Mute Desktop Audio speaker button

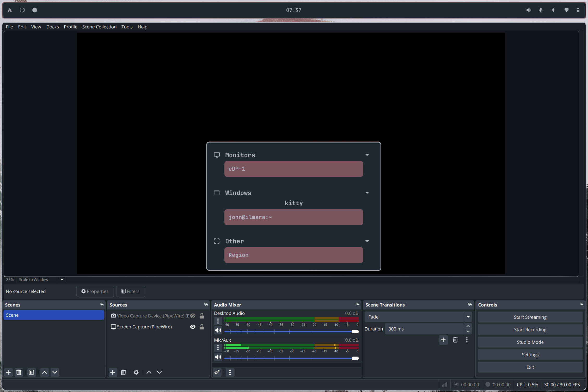click(x=218, y=330)
